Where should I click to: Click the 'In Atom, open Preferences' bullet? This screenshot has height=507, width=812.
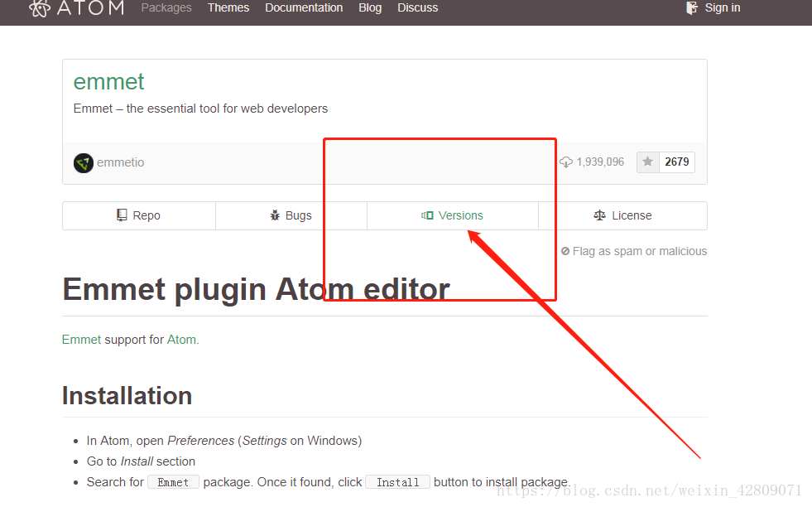coord(224,441)
